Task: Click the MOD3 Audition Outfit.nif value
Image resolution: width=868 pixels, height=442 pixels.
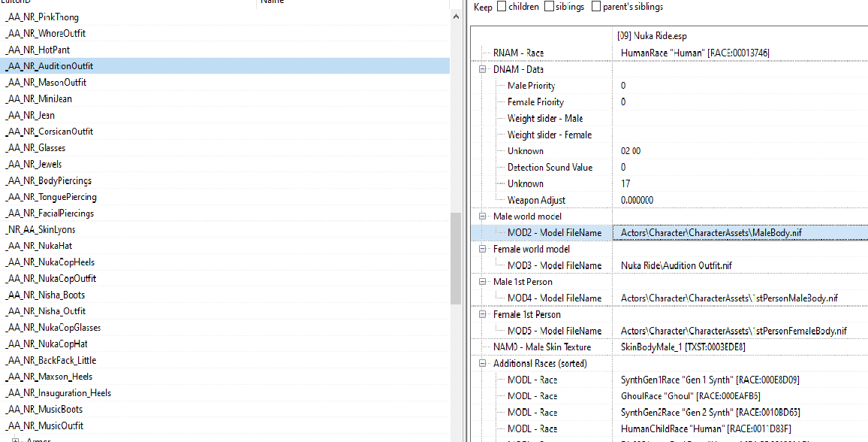Action: tap(676, 265)
